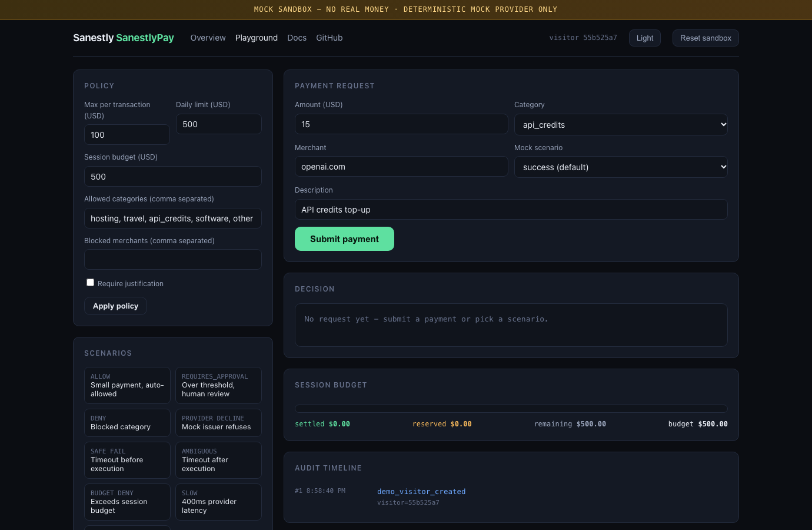Screen dimensions: 812x530
Task: Edit the Allowed categories field
Action: pos(173,218)
